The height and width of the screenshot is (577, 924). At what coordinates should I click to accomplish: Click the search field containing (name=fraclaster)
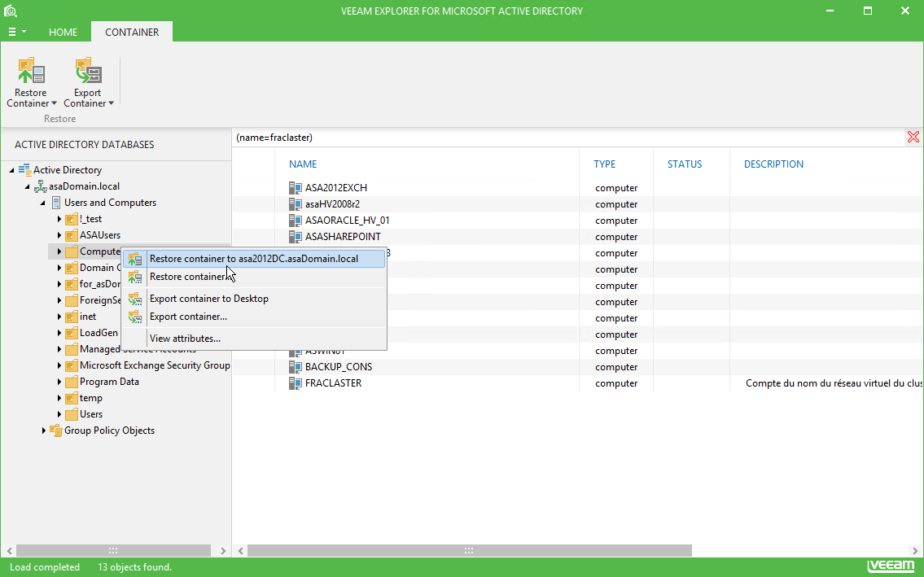[569, 138]
